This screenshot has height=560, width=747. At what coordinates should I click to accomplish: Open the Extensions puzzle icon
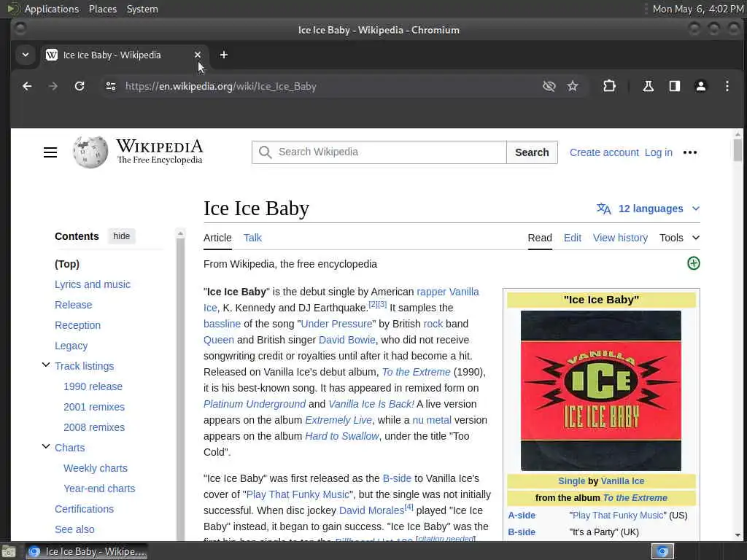(x=609, y=86)
